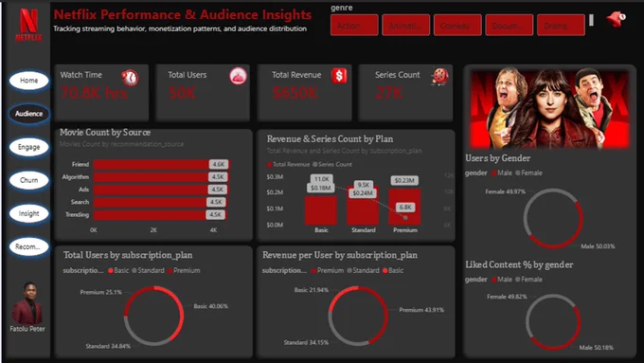Select the Premium revenue column

tap(405, 207)
